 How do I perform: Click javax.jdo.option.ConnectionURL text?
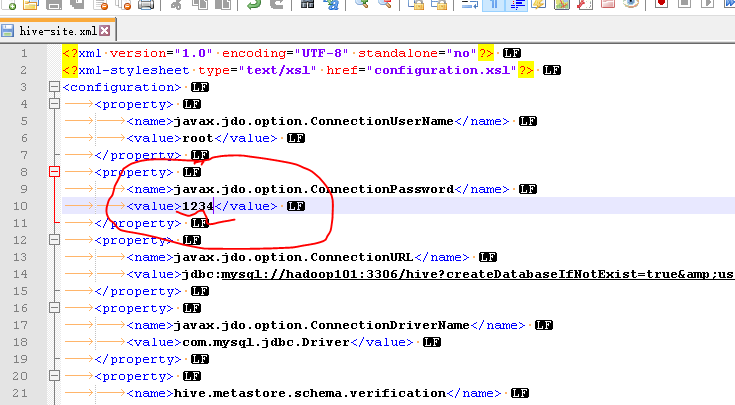pyautogui.click(x=293, y=257)
